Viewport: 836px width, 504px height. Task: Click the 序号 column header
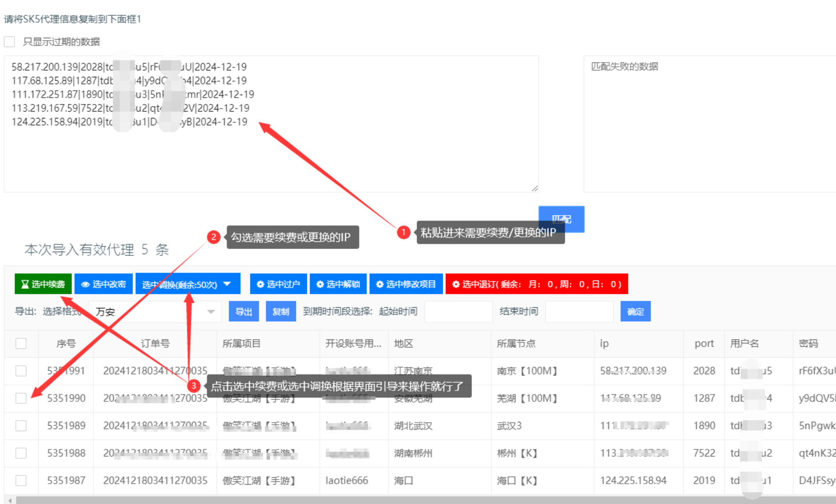(x=66, y=343)
